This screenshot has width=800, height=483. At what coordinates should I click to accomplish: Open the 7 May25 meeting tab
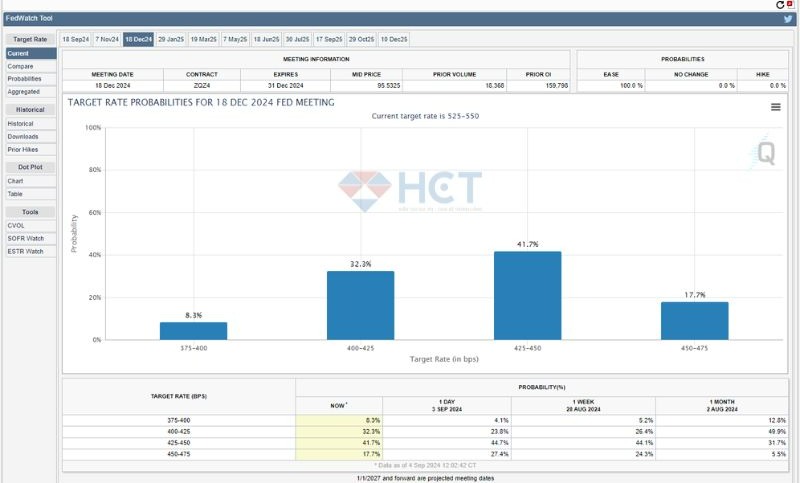click(235, 39)
